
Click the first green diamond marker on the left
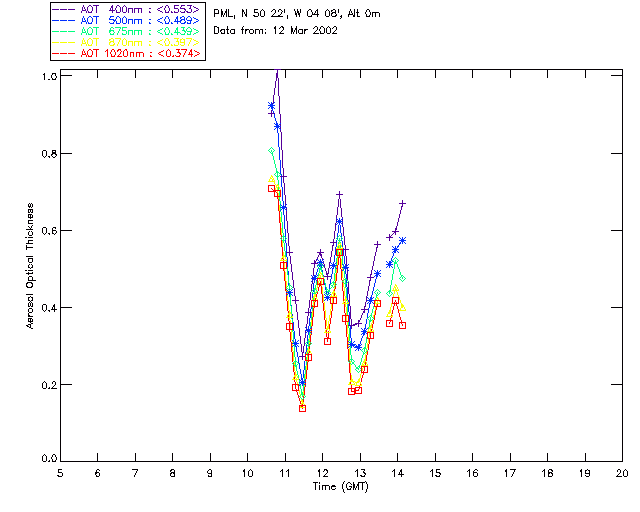pyautogui.click(x=271, y=151)
